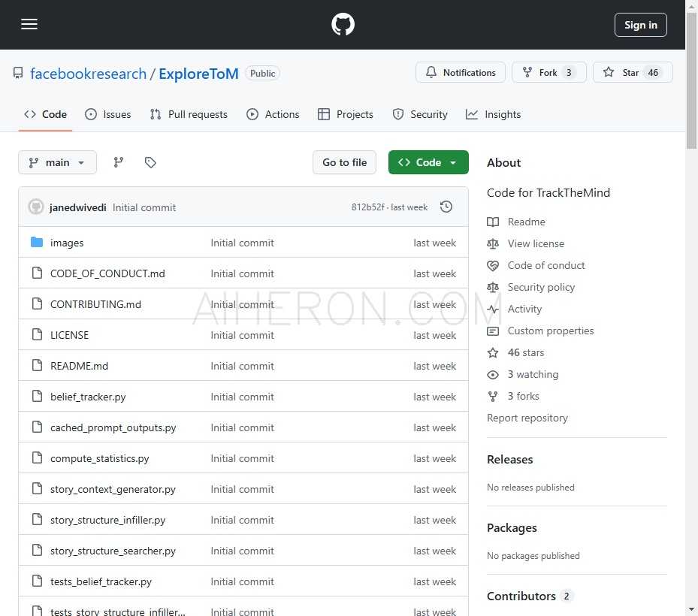
Task: Fork the ExploreToM repository
Action: point(549,72)
